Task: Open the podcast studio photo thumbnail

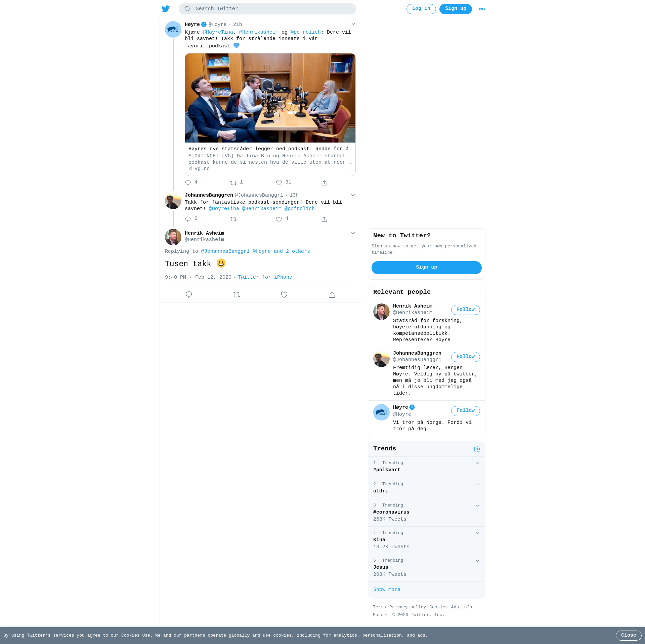Action: coord(270,98)
